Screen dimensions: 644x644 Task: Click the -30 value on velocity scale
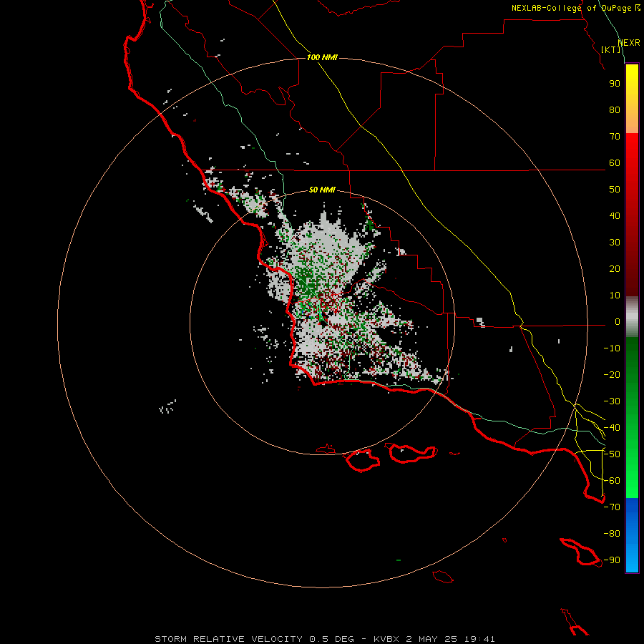point(612,401)
